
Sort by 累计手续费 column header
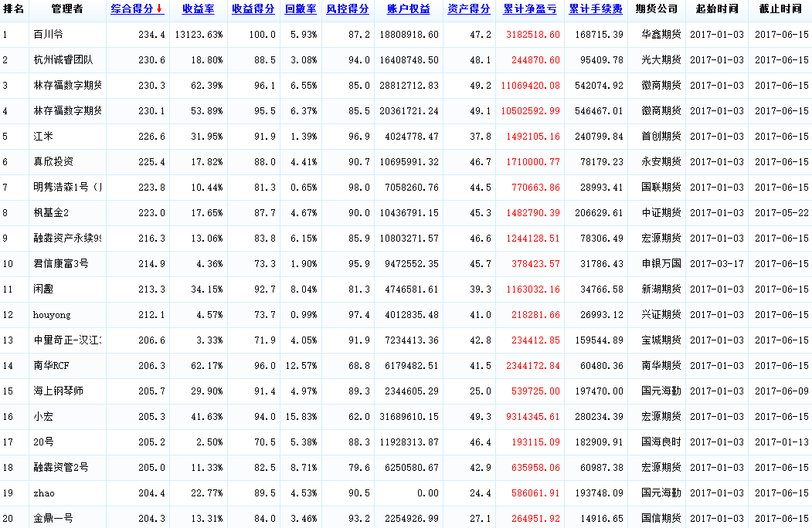[x=596, y=8]
